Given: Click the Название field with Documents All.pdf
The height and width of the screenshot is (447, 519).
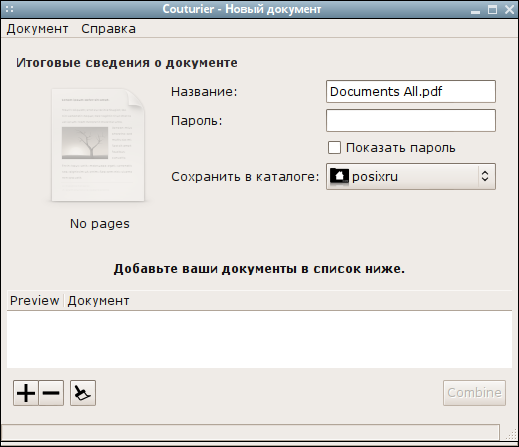Looking at the screenshot, I should coord(411,91).
